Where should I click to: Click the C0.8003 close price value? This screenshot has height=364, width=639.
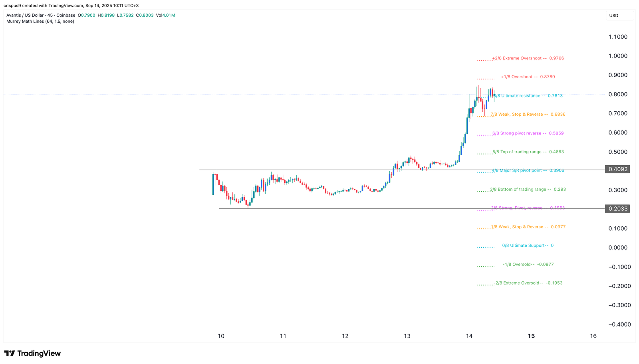144,15
